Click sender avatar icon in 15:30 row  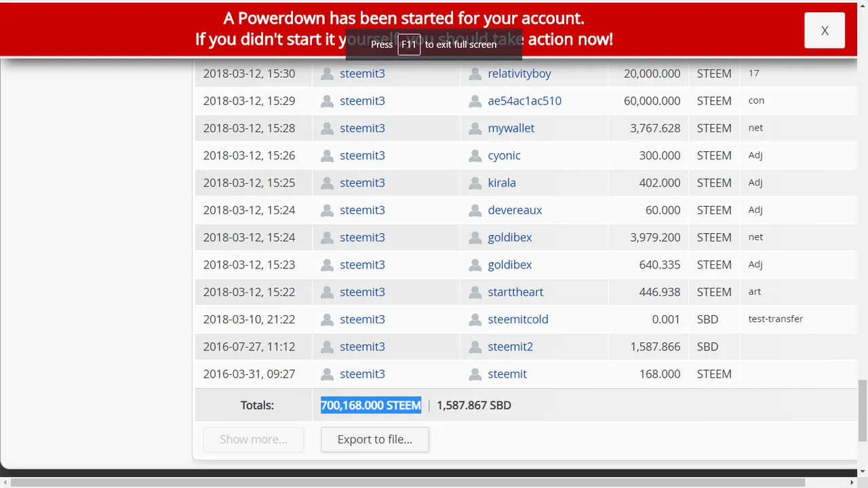[327, 74]
